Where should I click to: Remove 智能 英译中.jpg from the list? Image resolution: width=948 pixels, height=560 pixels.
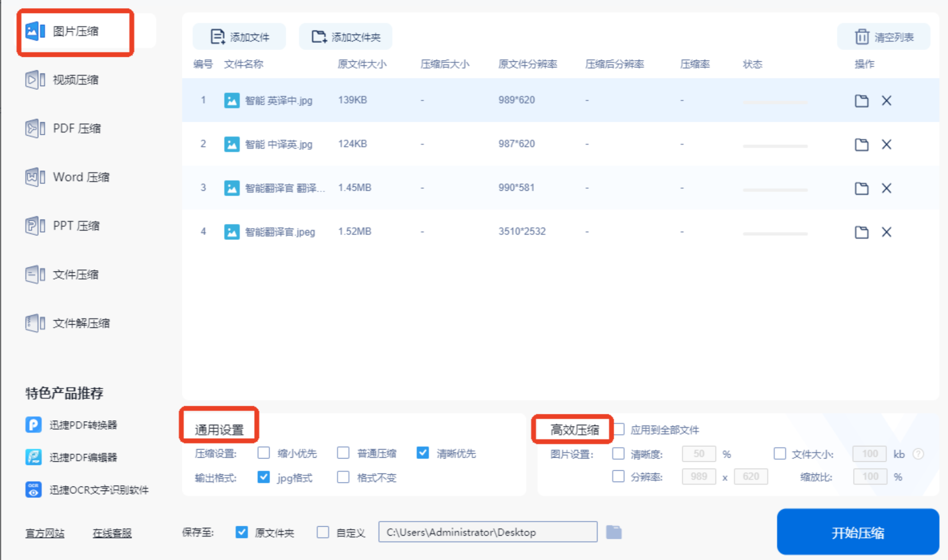point(887,101)
